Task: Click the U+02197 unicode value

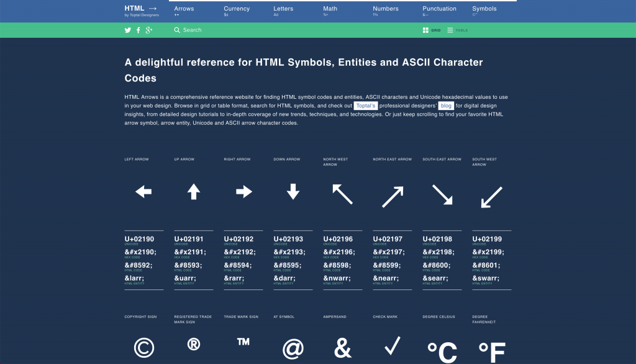Action: (x=388, y=239)
